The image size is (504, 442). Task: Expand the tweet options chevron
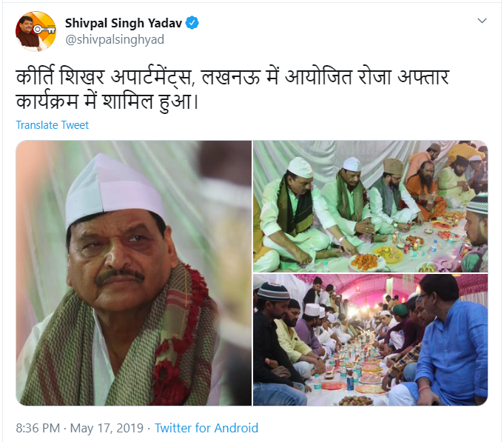[482, 21]
